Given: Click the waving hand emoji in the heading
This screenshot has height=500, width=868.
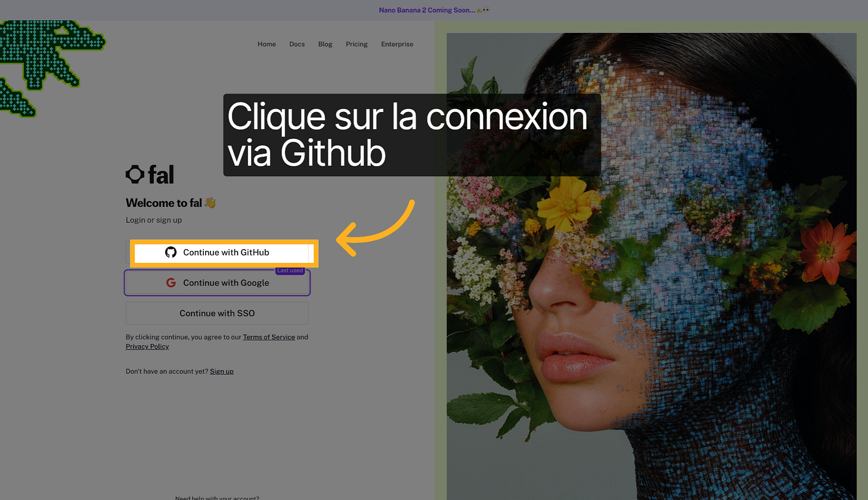Looking at the screenshot, I should 209,203.
